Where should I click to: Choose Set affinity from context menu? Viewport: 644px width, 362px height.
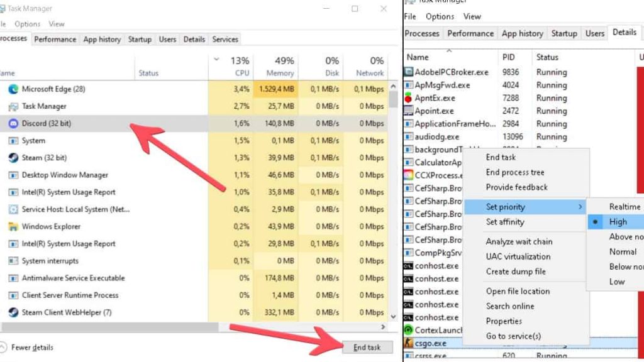pyautogui.click(x=505, y=222)
